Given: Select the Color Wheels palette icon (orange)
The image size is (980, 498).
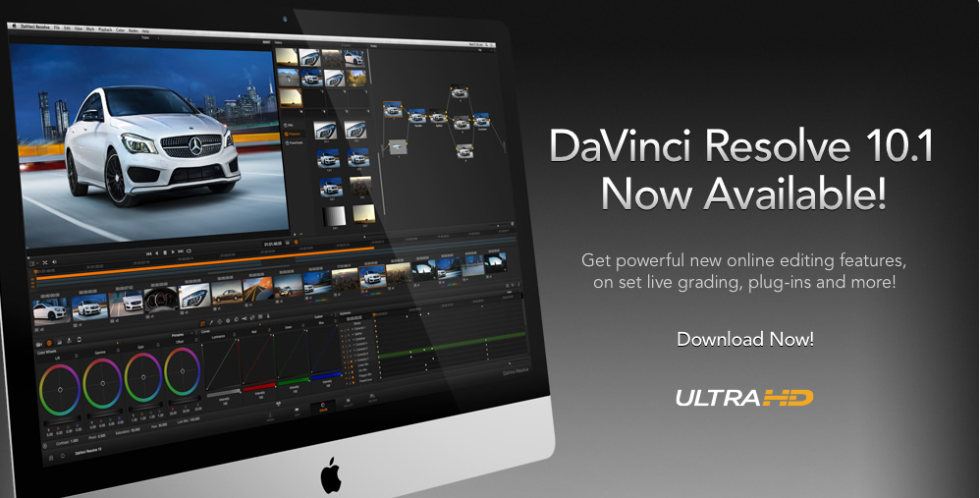Looking at the screenshot, I should (49, 343).
